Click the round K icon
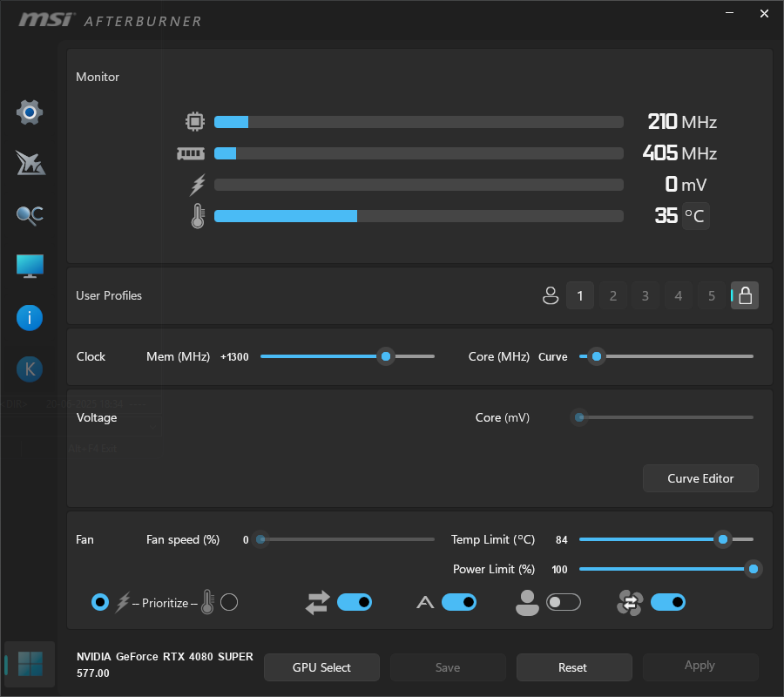The image size is (784, 697). (30, 369)
